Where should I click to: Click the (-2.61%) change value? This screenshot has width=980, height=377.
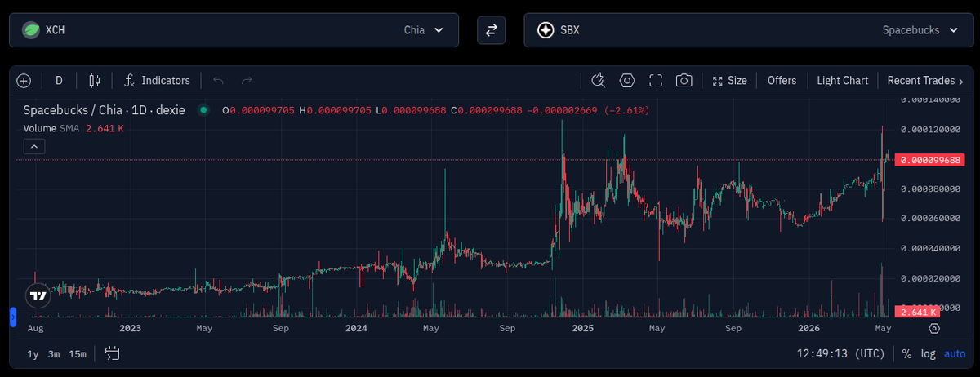pos(626,109)
